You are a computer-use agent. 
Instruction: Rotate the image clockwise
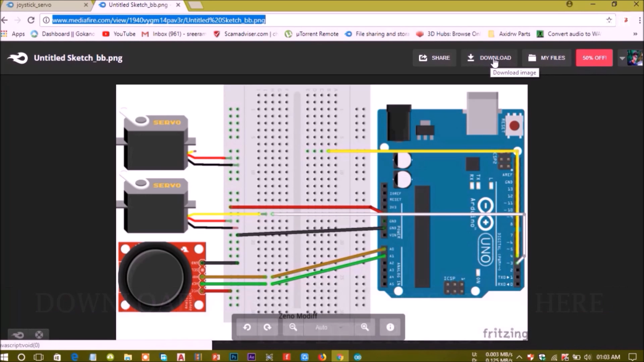click(268, 327)
